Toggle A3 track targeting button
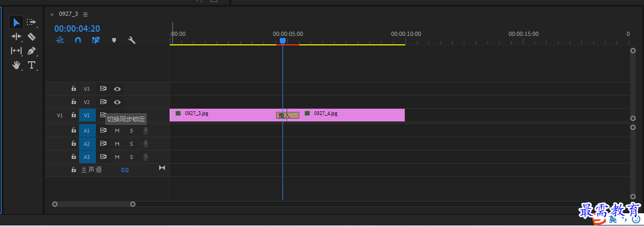The width and height of the screenshot is (644, 227). click(87, 157)
